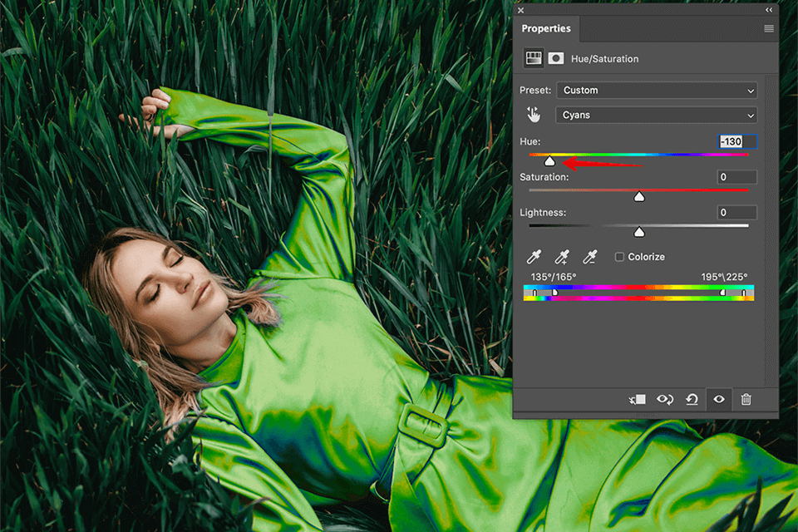Viewport: 798px width, 532px height.
Task: Click the rightmost range marker on color bar
Action: point(743,293)
